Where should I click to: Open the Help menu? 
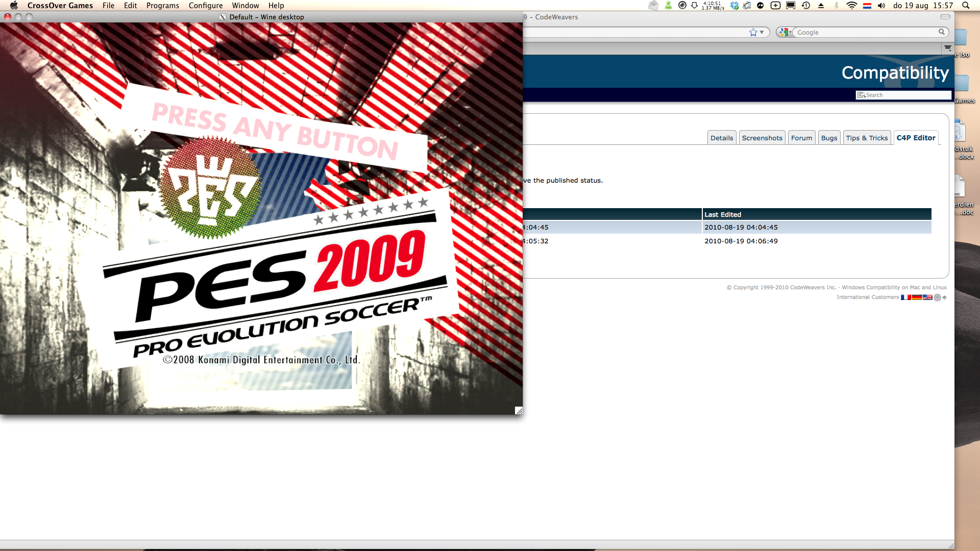tap(276, 6)
